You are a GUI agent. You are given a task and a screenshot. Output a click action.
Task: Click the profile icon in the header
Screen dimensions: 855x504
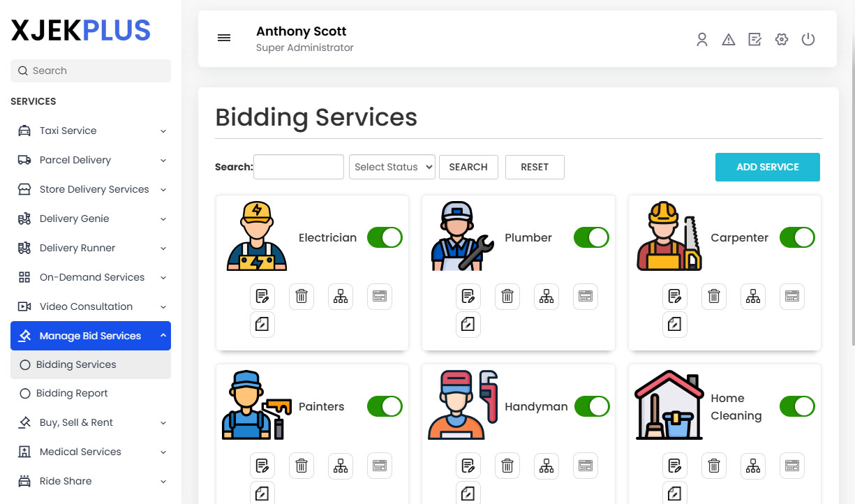pos(701,40)
